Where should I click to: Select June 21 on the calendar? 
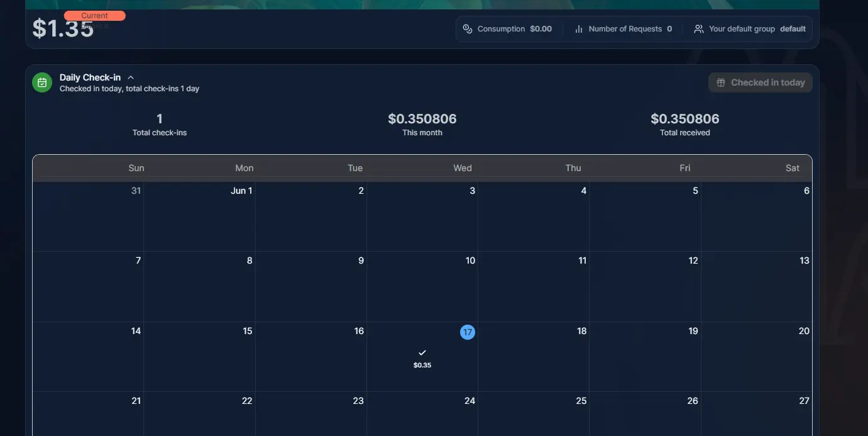click(x=88, y=414)
